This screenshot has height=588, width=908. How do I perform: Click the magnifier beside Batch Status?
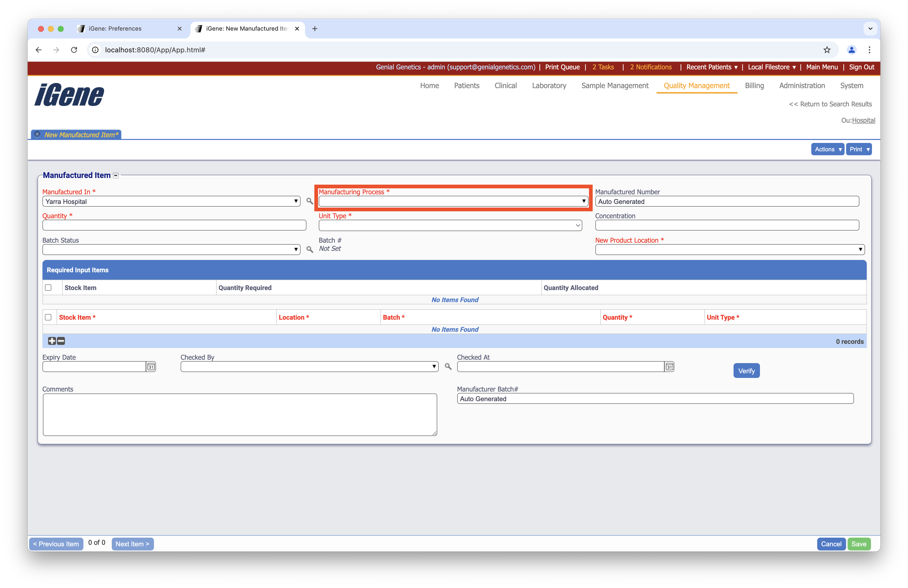point(309,250)
